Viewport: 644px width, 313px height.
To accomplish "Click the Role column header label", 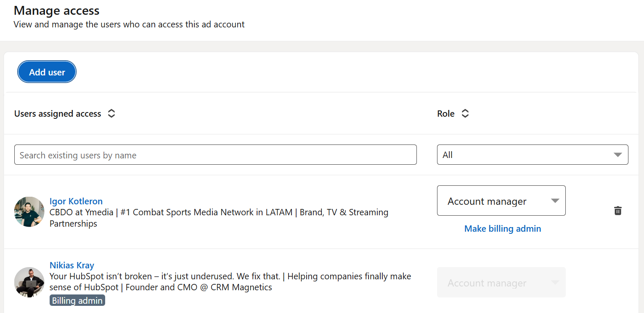I will coord(446,114).
